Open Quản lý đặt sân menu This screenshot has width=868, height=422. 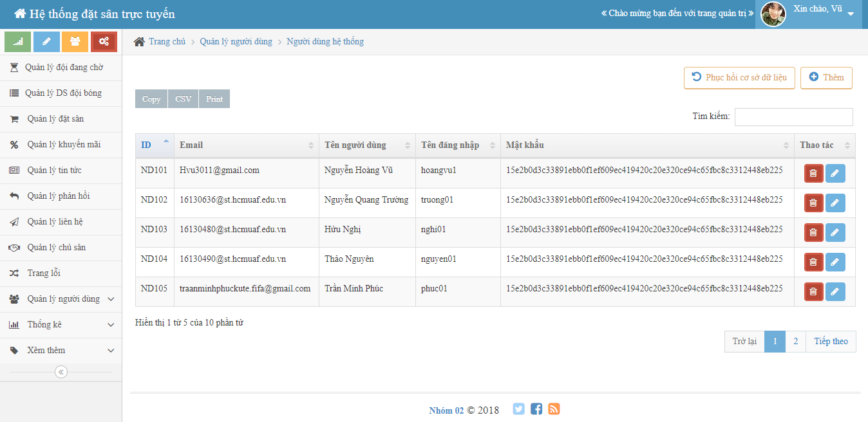(61, 119)
